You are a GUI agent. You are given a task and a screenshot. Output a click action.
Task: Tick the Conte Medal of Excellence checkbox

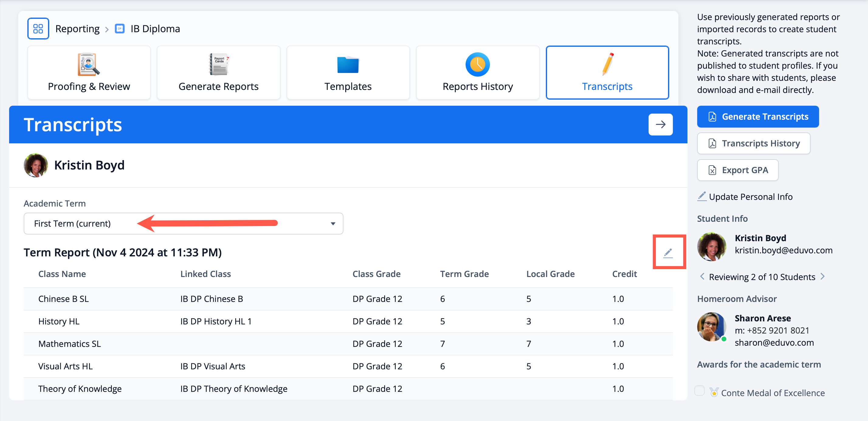click(x=700, y=391)
